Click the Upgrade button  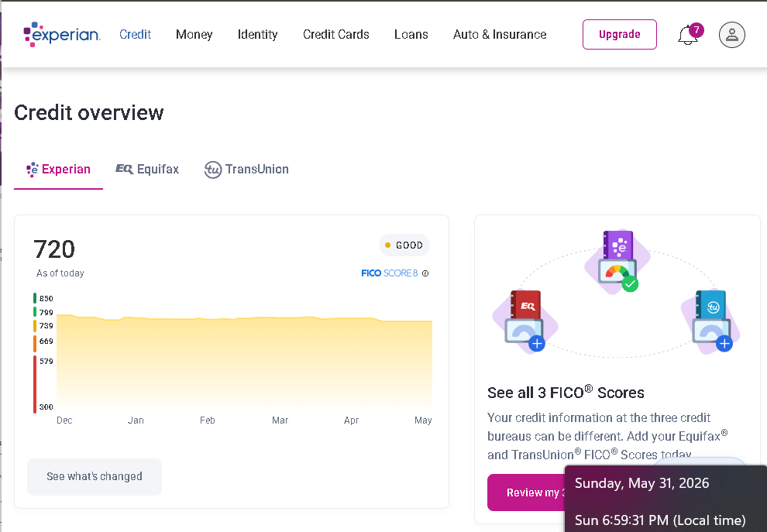[619, 34]
